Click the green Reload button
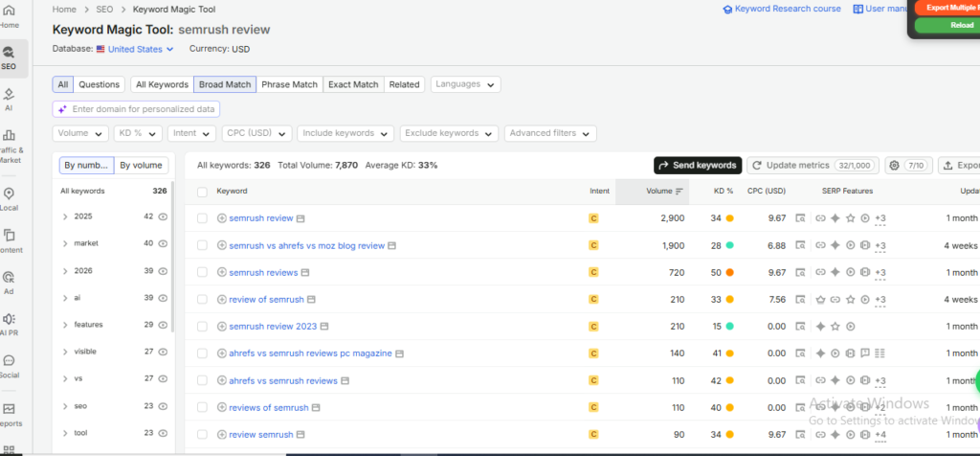Screen dimensions: 980x456 click(947, 25)
